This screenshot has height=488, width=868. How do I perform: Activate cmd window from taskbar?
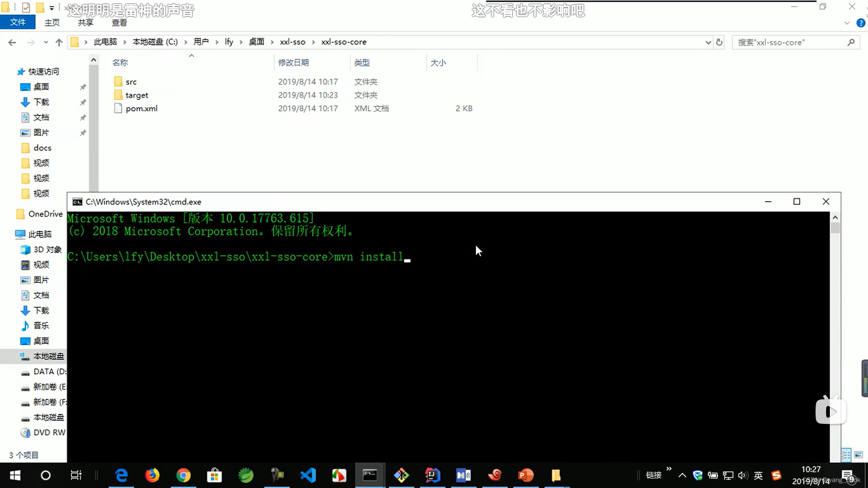pos(370,475)
